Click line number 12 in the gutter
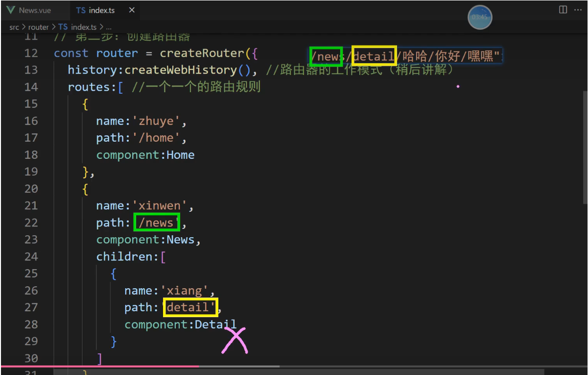Screen dimensions: 588x375 (x=31, y=53)
